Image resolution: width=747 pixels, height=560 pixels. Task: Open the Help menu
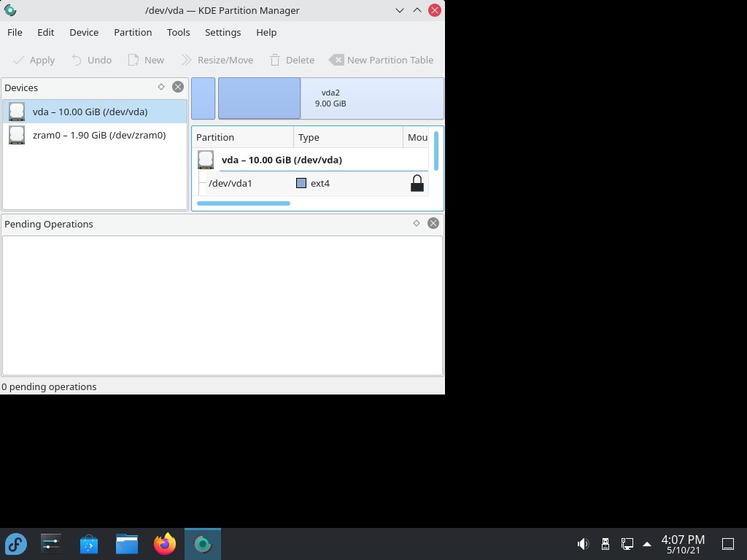pos(266,32)
